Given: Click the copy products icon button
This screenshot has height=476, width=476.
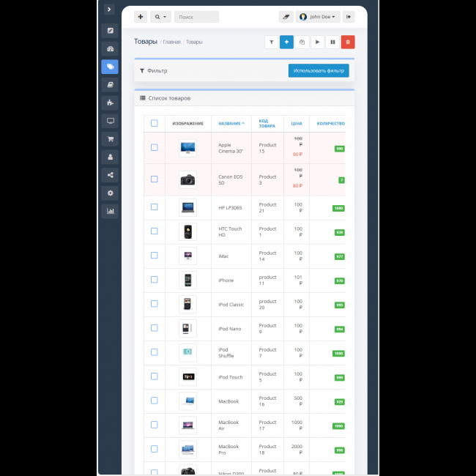Looking at the screenshot, I should click(302, 42).
